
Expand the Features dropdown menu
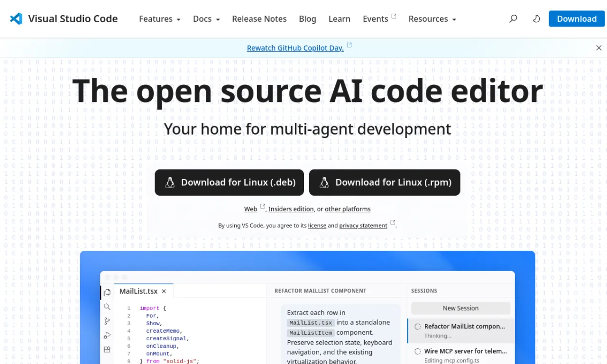click(160, 19)
